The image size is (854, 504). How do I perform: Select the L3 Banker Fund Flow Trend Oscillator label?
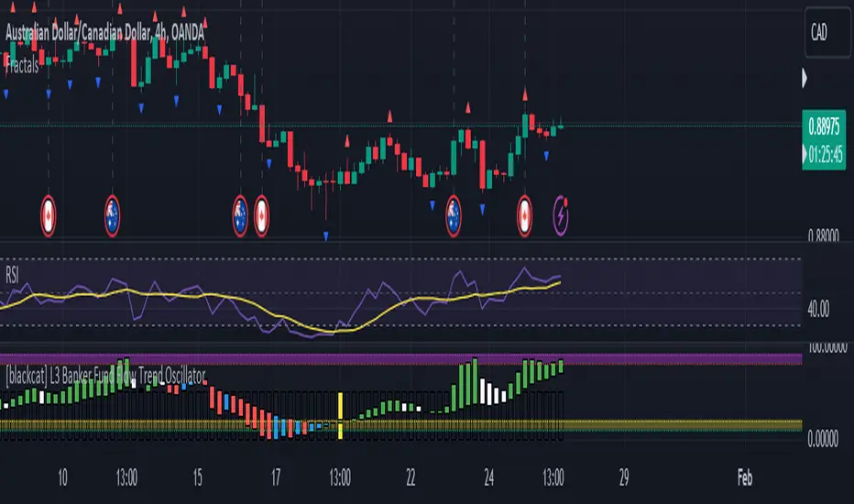105,376
